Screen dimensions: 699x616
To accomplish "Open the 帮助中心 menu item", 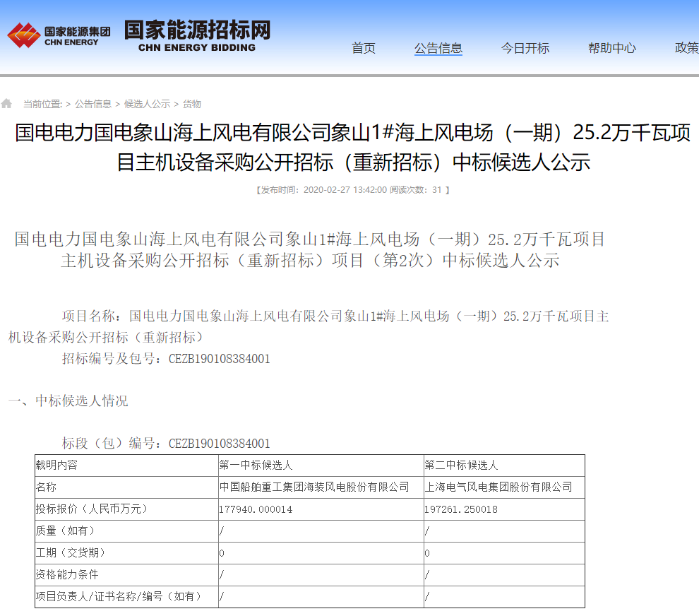I will point(612,48).
